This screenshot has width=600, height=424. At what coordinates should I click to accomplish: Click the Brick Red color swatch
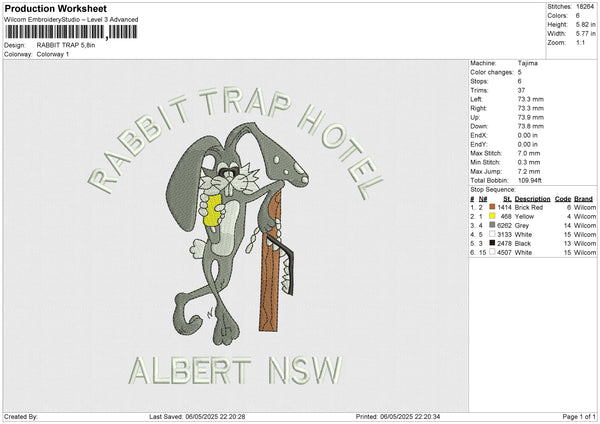pyautogui.click(x=492, y=207)
